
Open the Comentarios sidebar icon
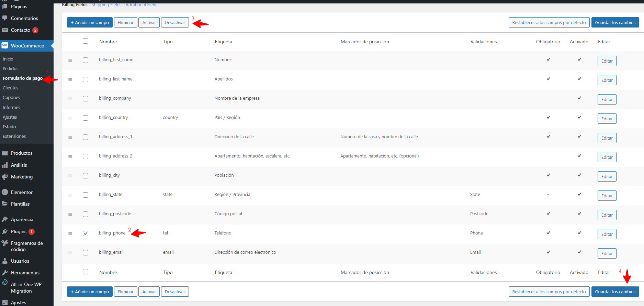[5, 18]
